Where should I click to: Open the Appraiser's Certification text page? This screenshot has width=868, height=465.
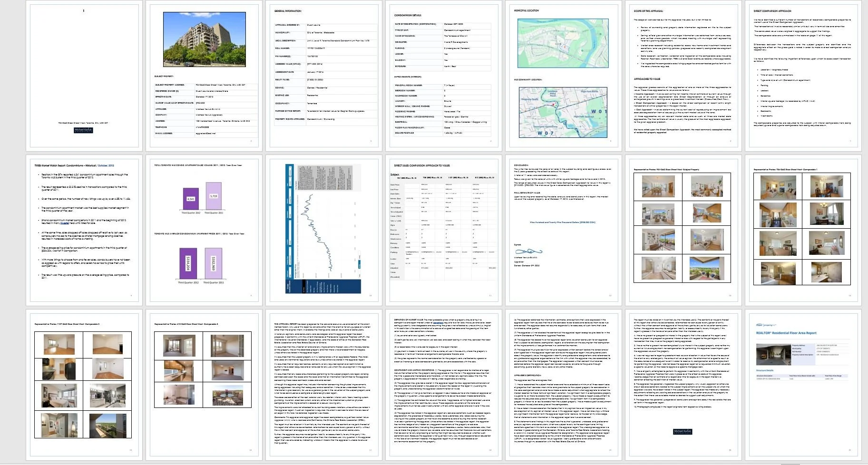pos(564,384)
